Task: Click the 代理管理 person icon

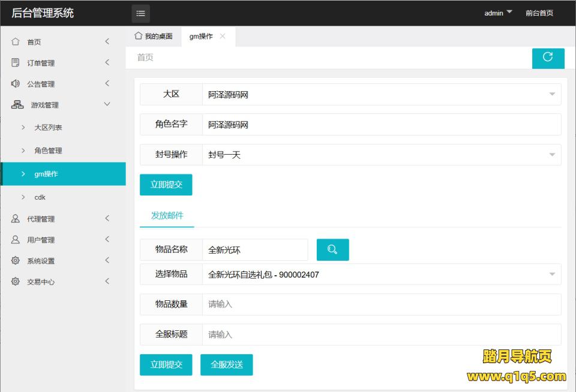Action: [16, 219]
